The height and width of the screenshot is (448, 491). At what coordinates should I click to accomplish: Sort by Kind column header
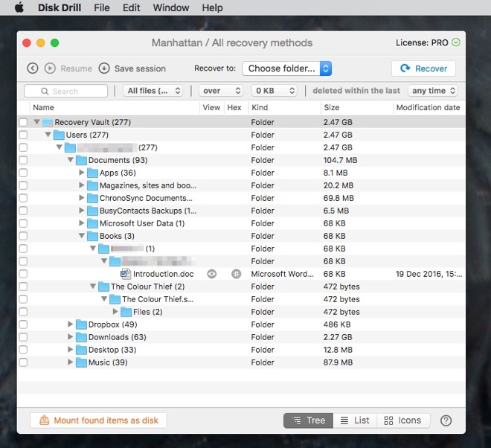coord(284,107)
